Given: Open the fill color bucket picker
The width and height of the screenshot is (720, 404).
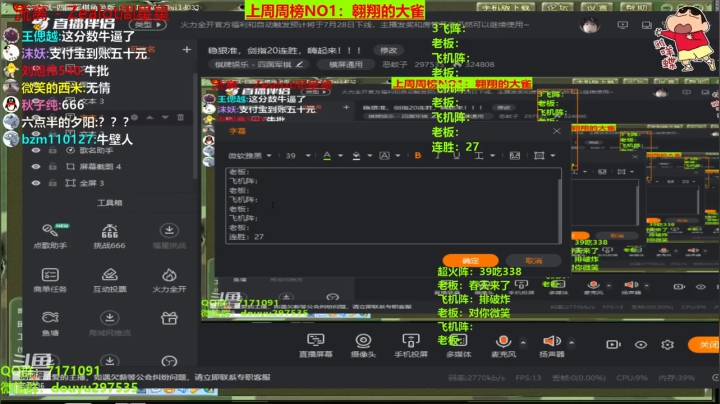Looking at the screenshot, I should point(356,156).
